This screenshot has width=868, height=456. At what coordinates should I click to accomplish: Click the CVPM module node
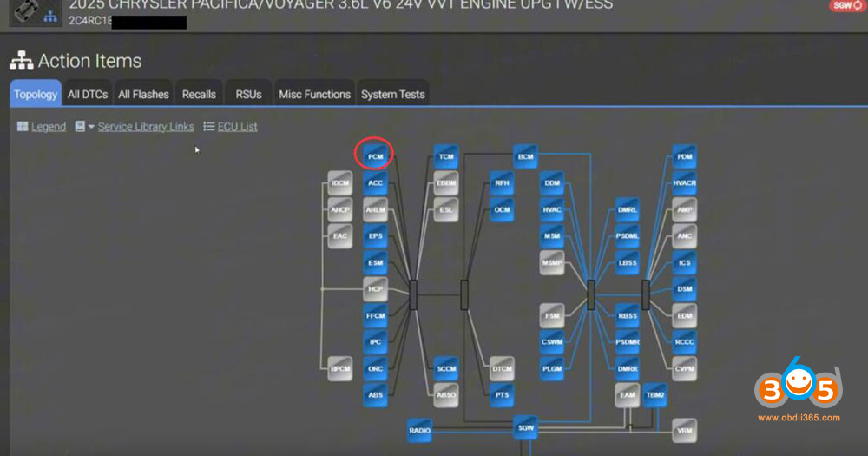[684, 369]
